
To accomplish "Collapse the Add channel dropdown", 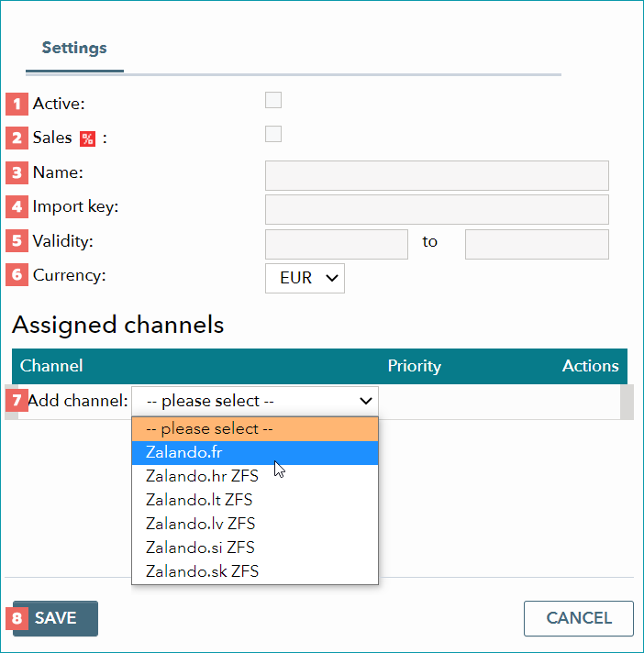I will (255, 401).
